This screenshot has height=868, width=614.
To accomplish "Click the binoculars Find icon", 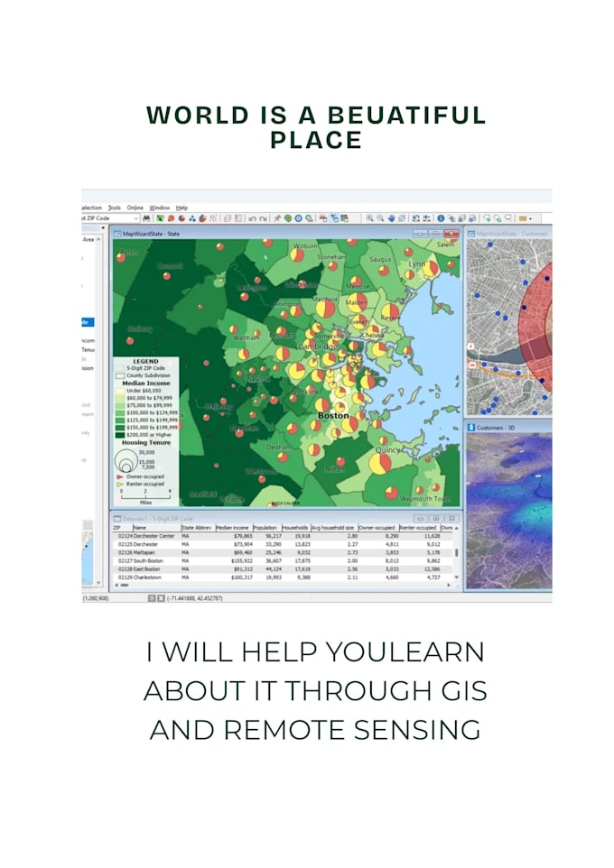I will [147, 218].
